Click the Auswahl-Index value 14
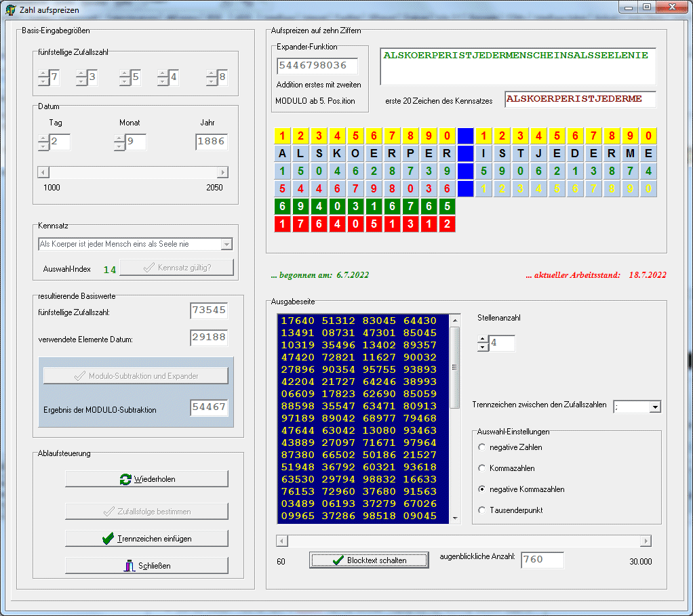The height and width of the screenshot is (616, 693). point(110,270)
